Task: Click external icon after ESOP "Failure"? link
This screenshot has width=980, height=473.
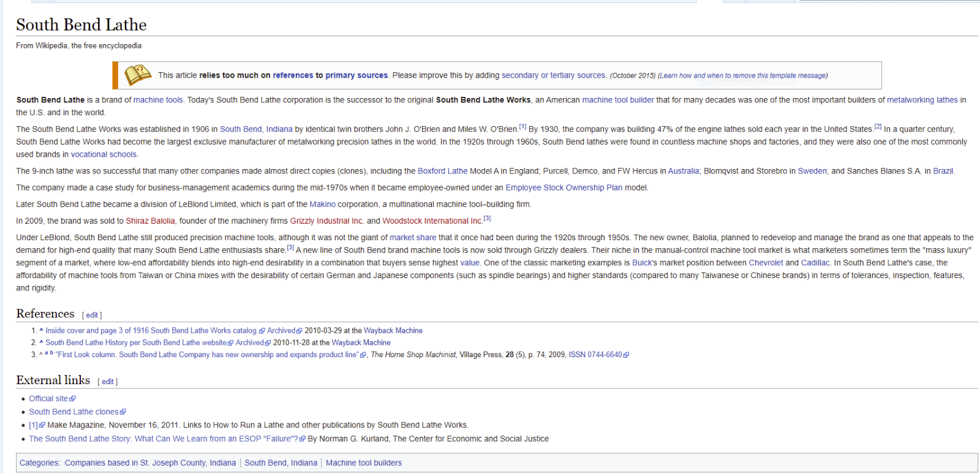Action: click(303, 439)
